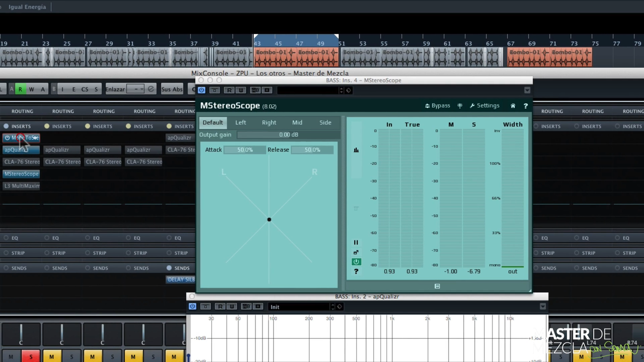Click the Attack slider at 50.0%
The image size is (644, 362).
pos(245,150)
